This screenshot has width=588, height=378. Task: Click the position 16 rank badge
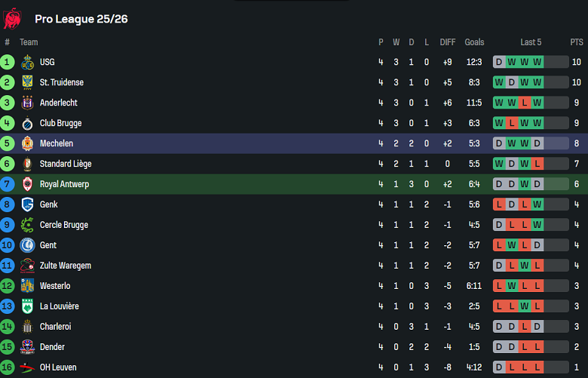pyautogui.click(x=8, y=367)
